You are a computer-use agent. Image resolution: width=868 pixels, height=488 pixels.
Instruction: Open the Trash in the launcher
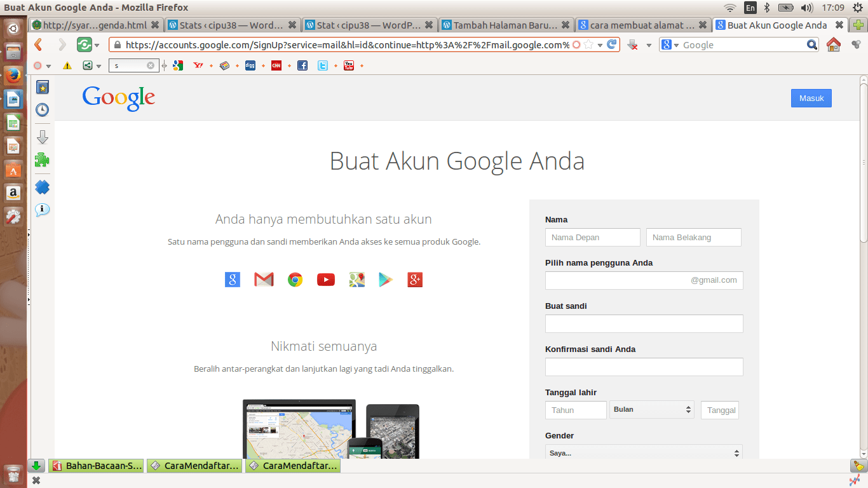[13, 474]
